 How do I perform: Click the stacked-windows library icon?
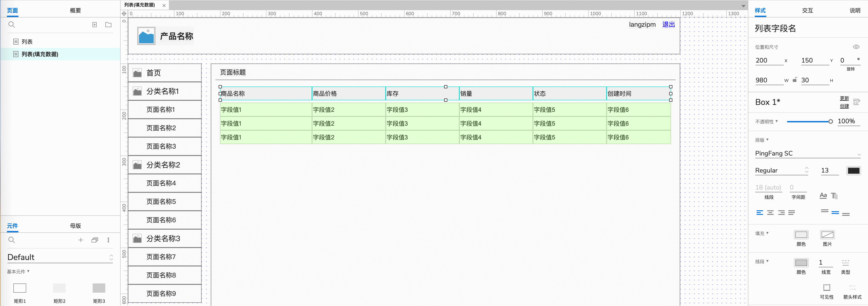pos(95,240)
